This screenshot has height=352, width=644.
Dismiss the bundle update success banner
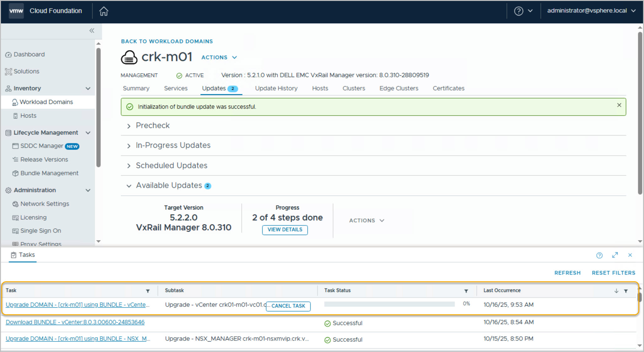[x=619, y=105]
